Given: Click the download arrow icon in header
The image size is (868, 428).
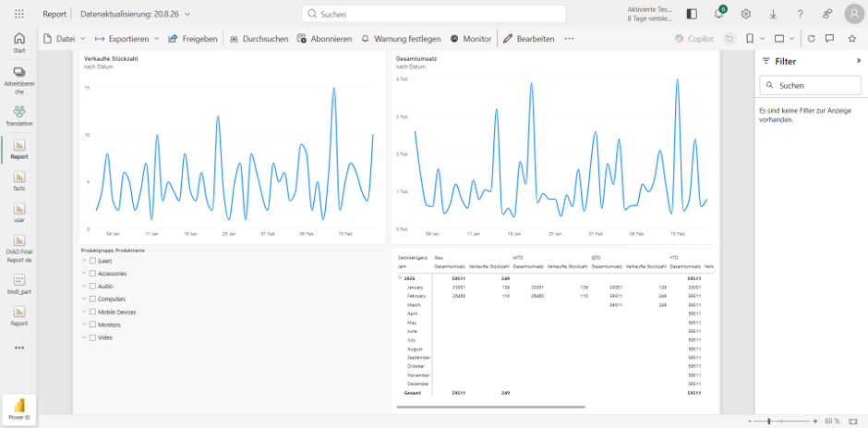Looking at the screenshot, I should (773, 15).
